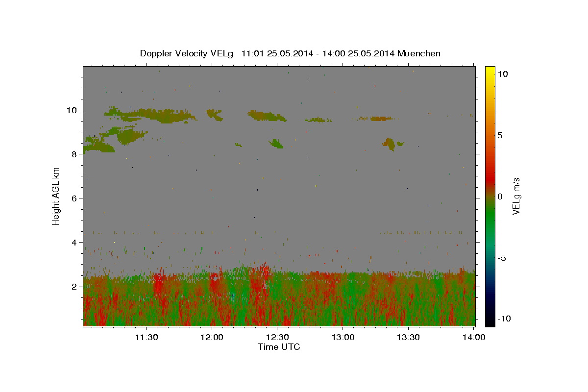Click the 13:30 time tick label
Image resolution: width=588 pixels, height=392 pixels.
408,337
